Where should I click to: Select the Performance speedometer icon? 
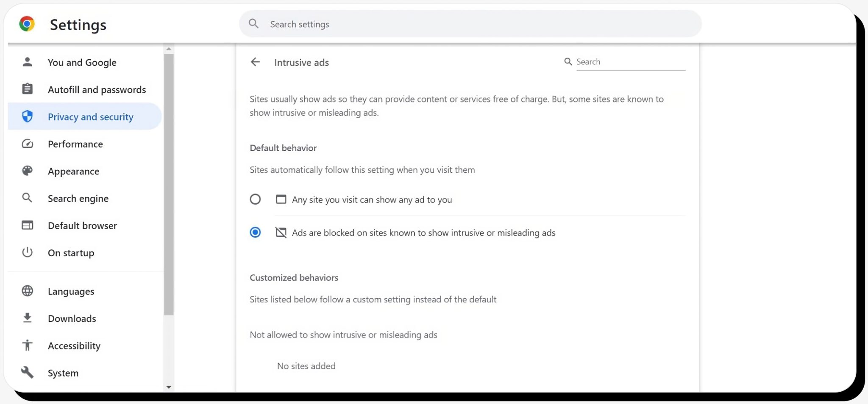pyautogui.click(x=27, y=144)
